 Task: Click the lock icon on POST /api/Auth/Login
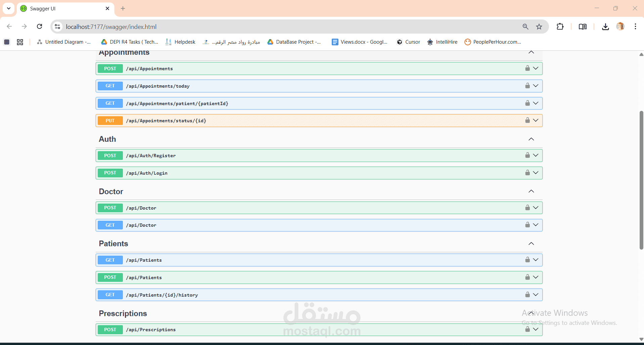click(x=527, y=173)
